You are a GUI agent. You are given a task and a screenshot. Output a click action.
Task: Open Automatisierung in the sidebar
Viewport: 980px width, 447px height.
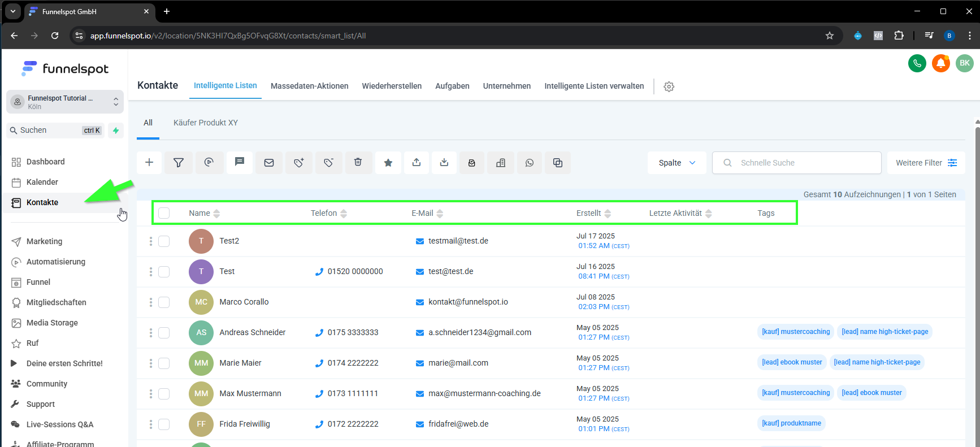(56, 262)
